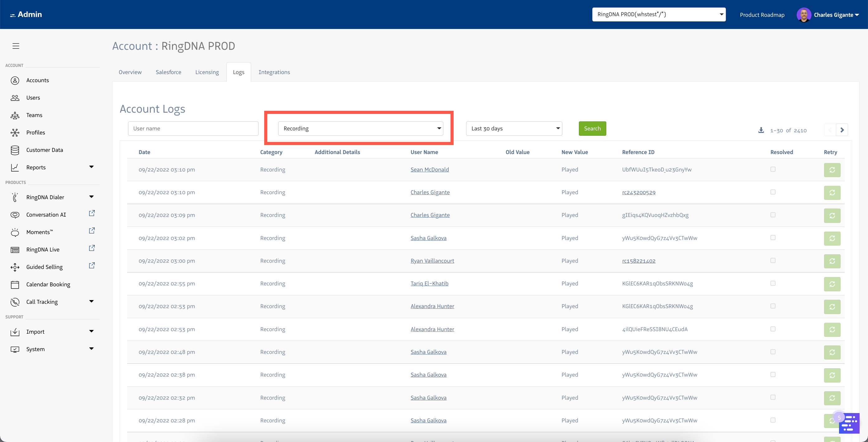Open Conversation AI external link icon
Screen dimensions: 868x442
(x=92, y=213)
